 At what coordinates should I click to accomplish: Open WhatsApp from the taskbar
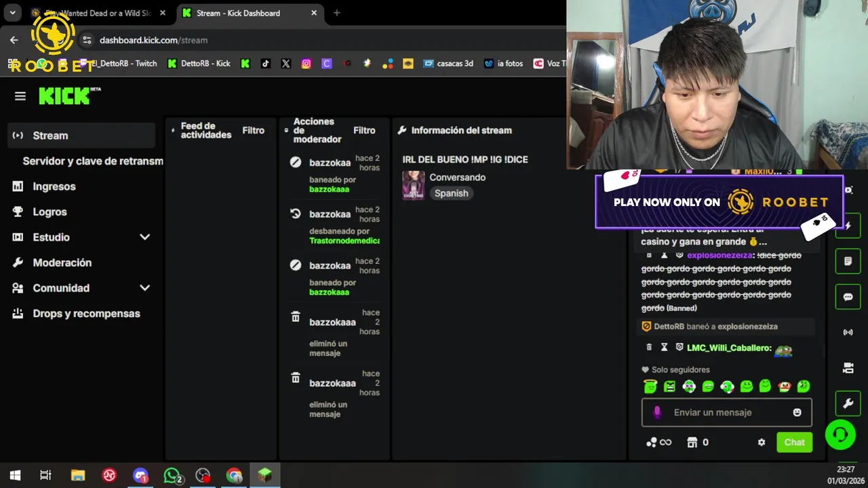point(173,476)
